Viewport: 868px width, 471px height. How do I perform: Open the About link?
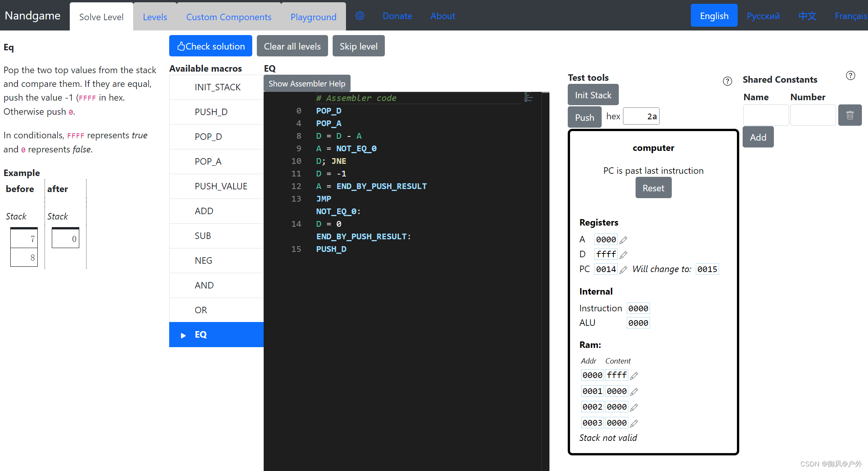pyautogui.click(x=442, y=16)
